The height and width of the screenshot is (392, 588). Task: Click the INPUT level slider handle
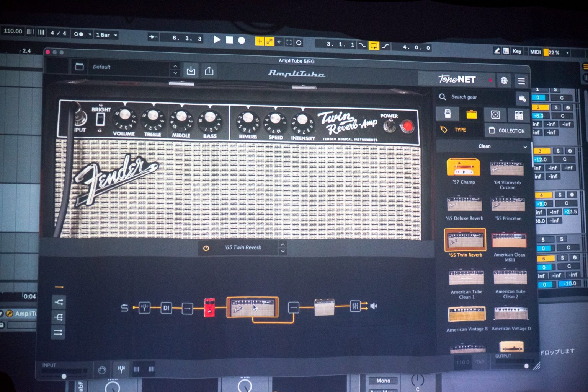[64, 376]
